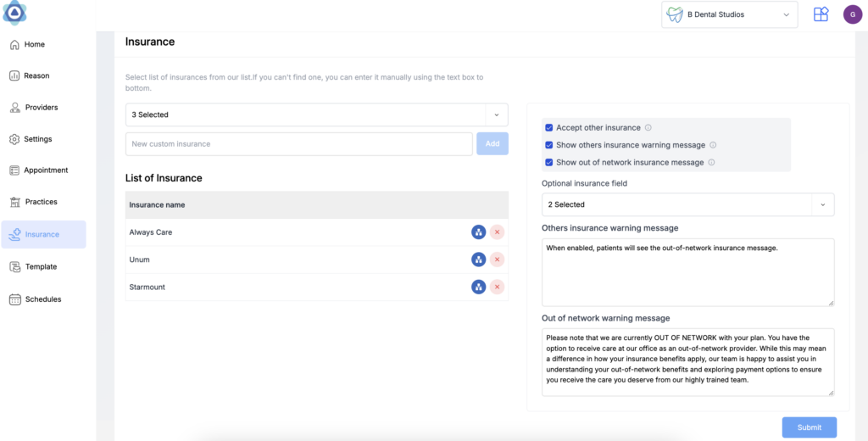Click the purple G user avatar
Image resolution: width=868 pixels, height=441 pixels.
[852, 14]
